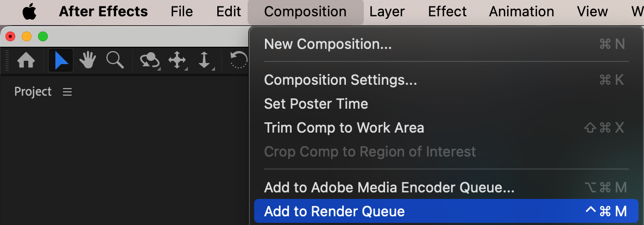
Task: Open the File menu
Action: pyautogui.click(x=181, y=12)
